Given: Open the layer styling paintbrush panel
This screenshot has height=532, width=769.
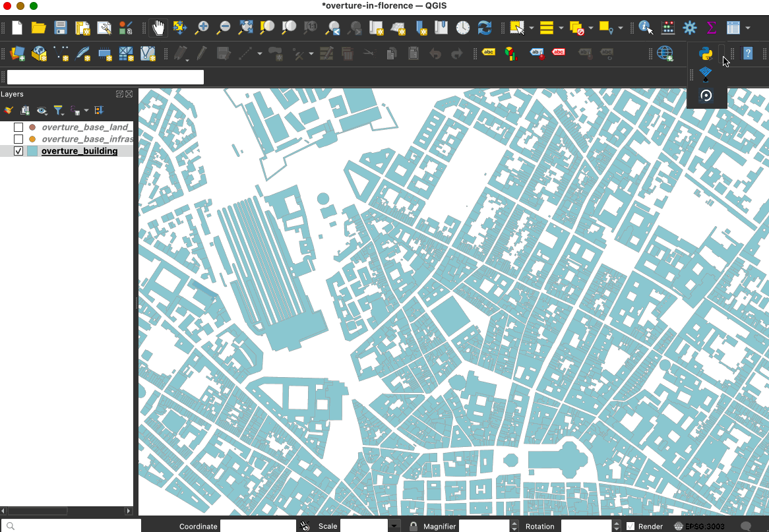Looking at the screenshot, I should (9, 111).
